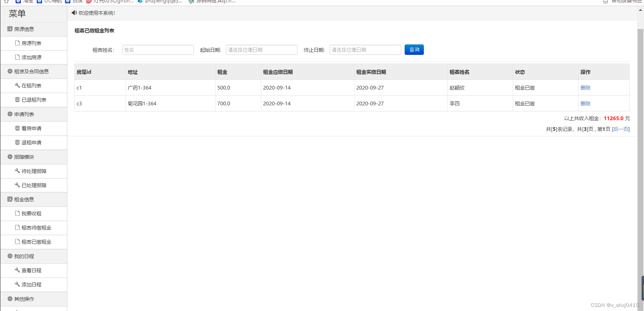The width and height of the screenshot is (644, 311).
Task: Click the 房源信息 section icon
Action: pyautogui.click(x=10, y=29)
